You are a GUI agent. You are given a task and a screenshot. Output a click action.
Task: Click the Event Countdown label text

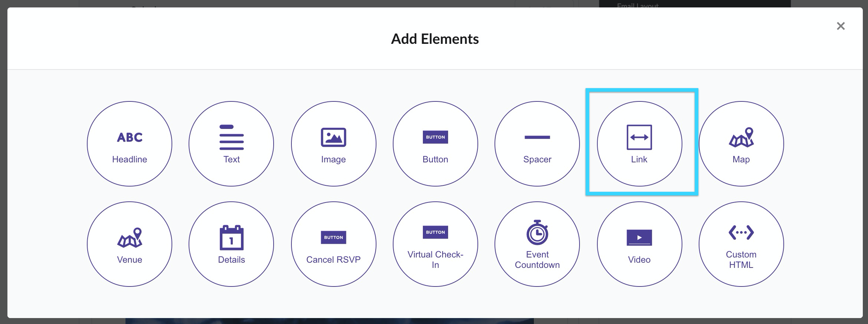(x=537, y=260)
